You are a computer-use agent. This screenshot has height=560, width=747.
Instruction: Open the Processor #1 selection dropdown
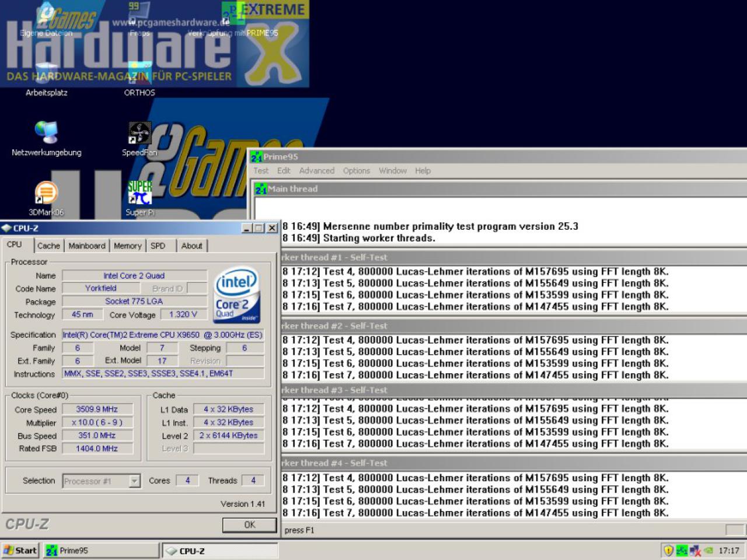(102, 481)
